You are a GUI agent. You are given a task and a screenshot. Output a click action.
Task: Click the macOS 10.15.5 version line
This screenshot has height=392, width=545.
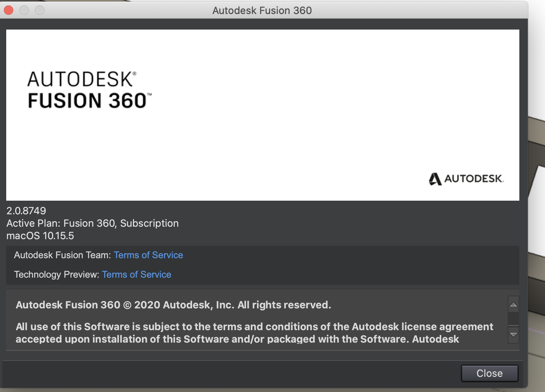(x=40, y=235)
